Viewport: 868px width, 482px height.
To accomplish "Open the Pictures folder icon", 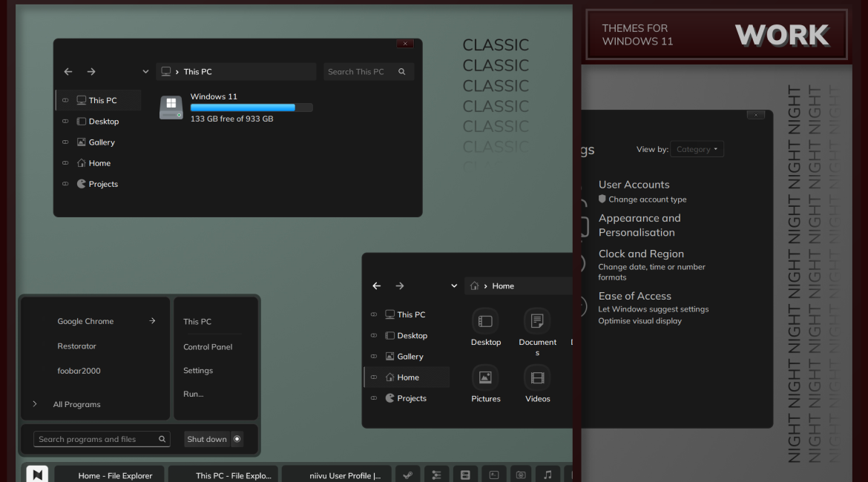I will coord(485,378).
